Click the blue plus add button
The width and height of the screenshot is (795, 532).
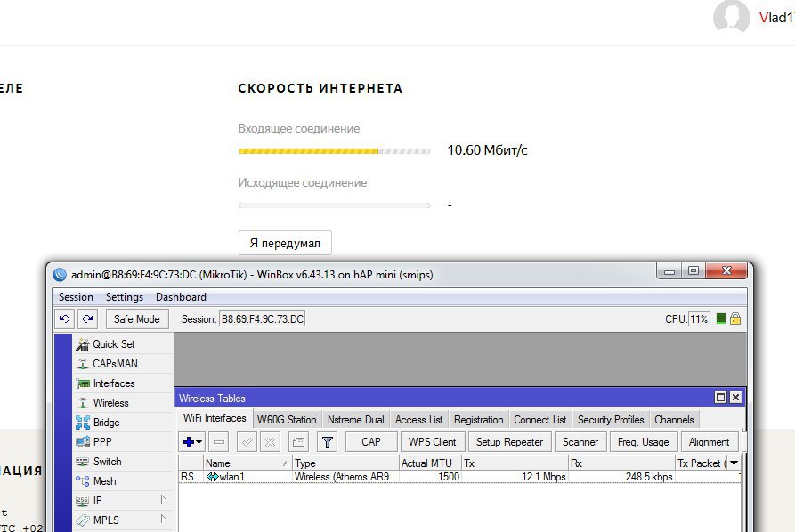(191, 442)
